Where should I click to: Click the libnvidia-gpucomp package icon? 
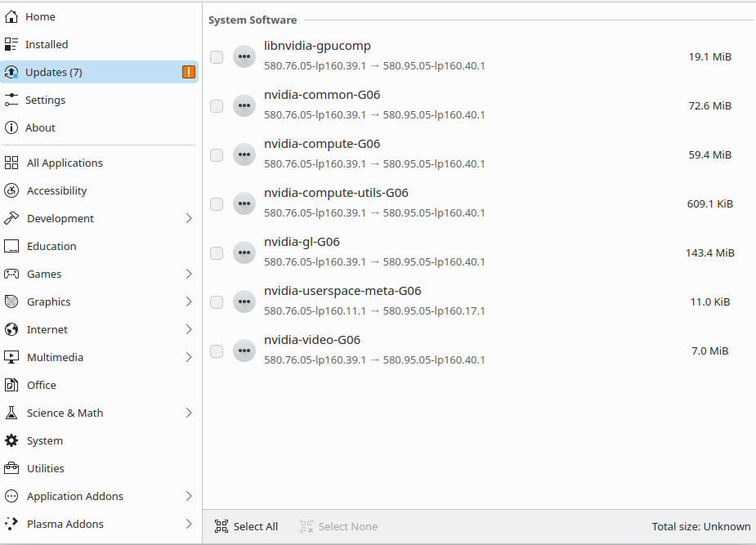pos(244,56)
